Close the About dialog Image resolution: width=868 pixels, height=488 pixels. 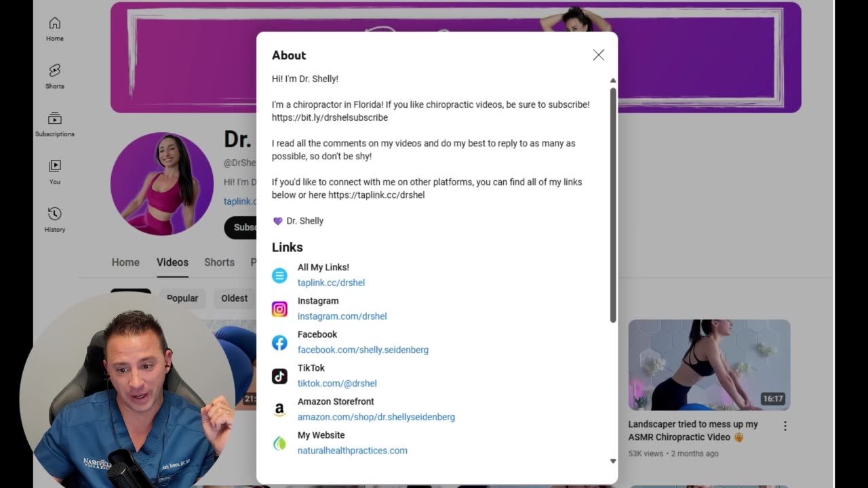[x=598, y=55]
